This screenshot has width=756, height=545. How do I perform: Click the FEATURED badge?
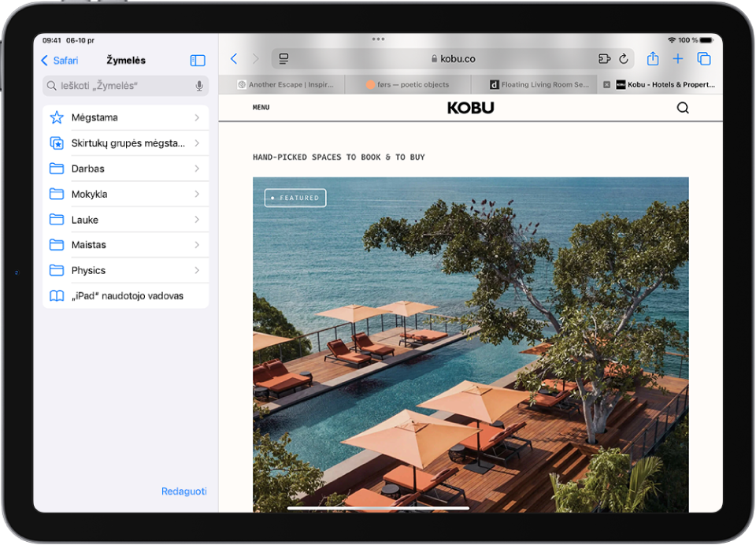tap(295, 198)
